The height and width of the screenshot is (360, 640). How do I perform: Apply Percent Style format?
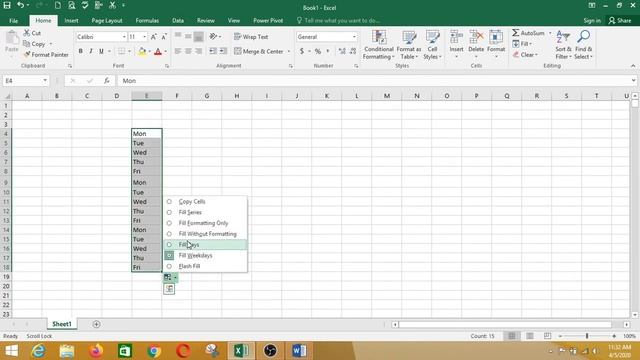(x=318, y=51)
